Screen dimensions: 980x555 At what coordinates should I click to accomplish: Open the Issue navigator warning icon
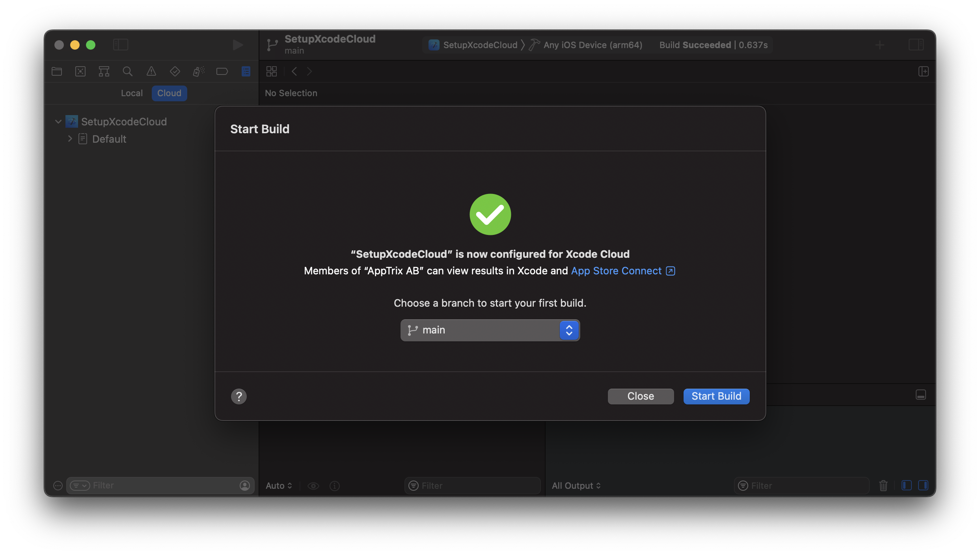pyautogui.click(x=151, y=71)
